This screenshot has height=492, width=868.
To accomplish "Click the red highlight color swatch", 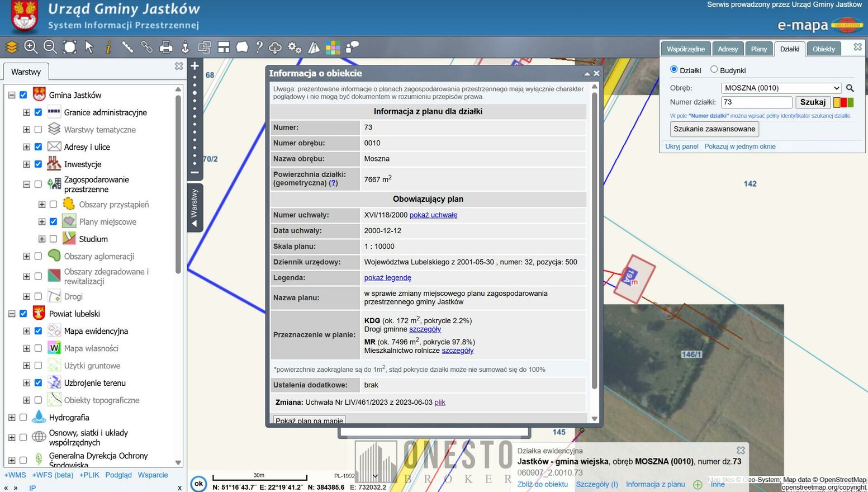I will tap(844, 102).
